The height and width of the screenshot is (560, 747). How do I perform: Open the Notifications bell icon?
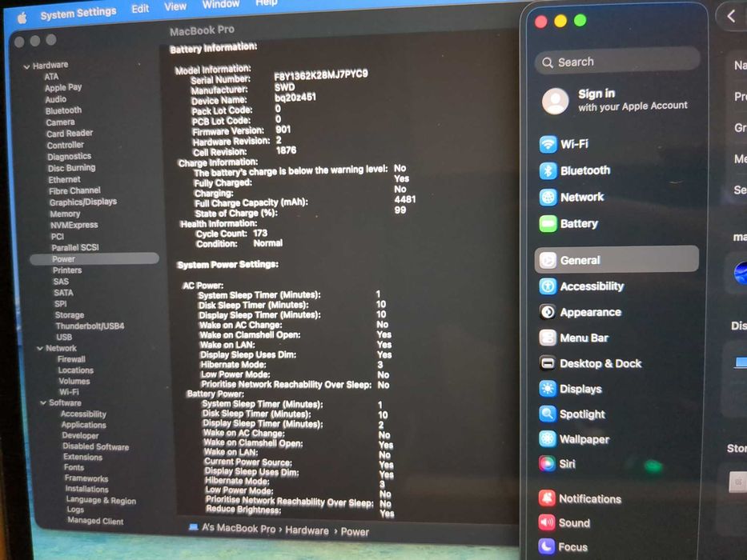tap(547, 498)
